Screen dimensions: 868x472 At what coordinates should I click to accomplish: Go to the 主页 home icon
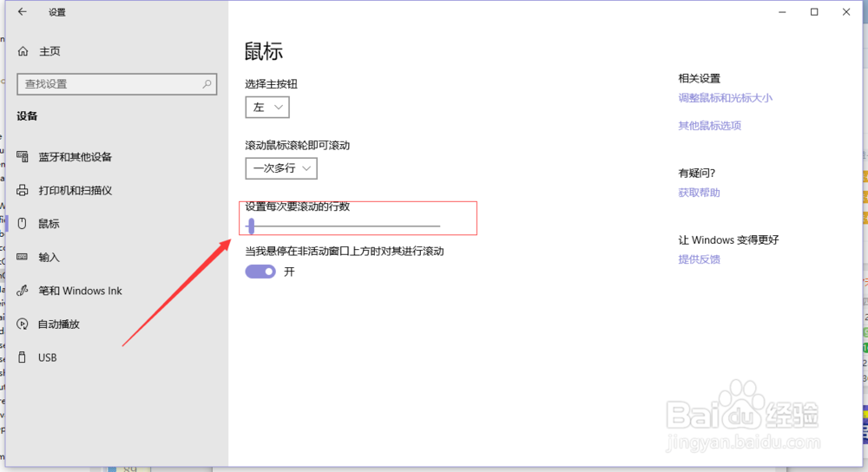[23, 51]
